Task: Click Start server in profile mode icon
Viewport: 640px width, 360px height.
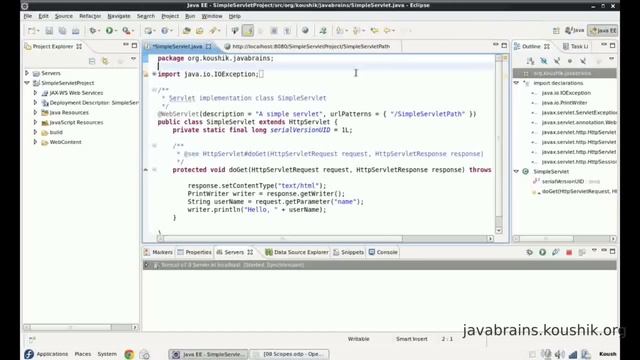Action: click(x=556, y=252)
